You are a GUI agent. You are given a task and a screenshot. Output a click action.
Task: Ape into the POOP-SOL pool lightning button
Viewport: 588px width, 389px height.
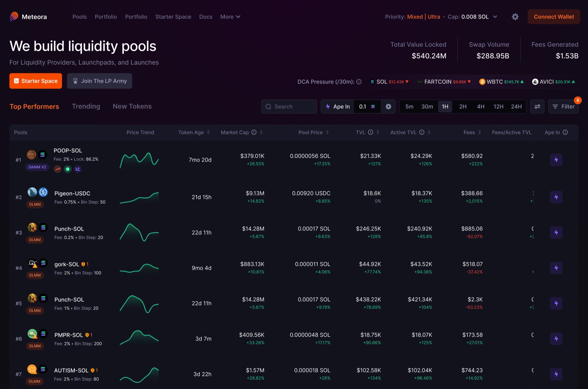tap(556, 160)
